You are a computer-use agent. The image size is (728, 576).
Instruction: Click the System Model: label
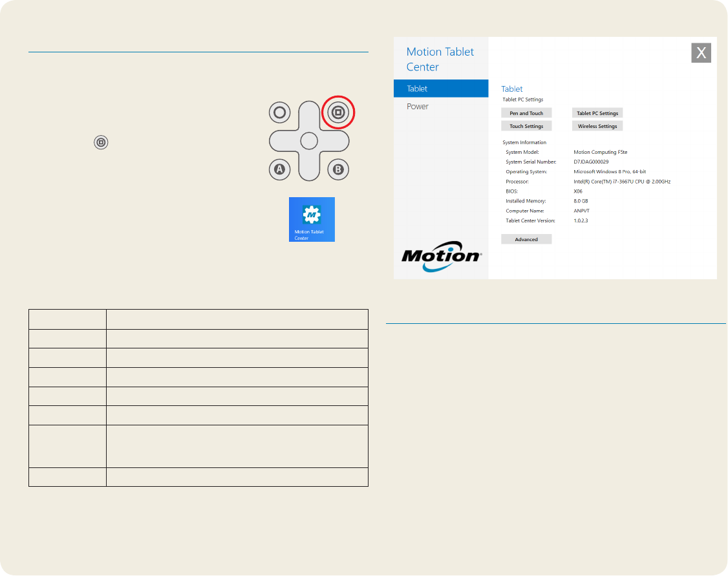point(522,152)
